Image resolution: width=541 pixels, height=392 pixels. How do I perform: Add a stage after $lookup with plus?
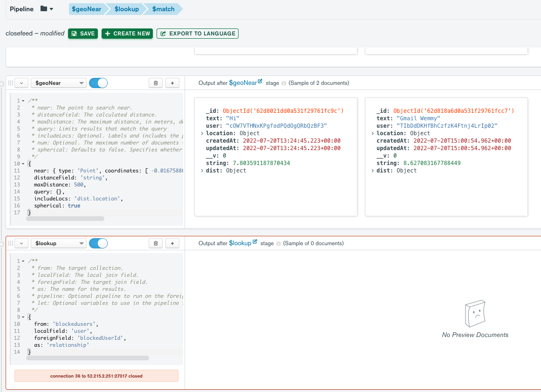(172, 243)
